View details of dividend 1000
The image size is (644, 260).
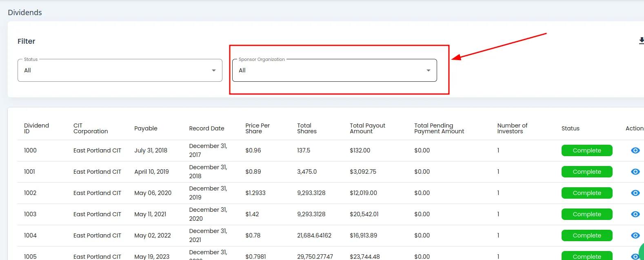pos(635,150)
